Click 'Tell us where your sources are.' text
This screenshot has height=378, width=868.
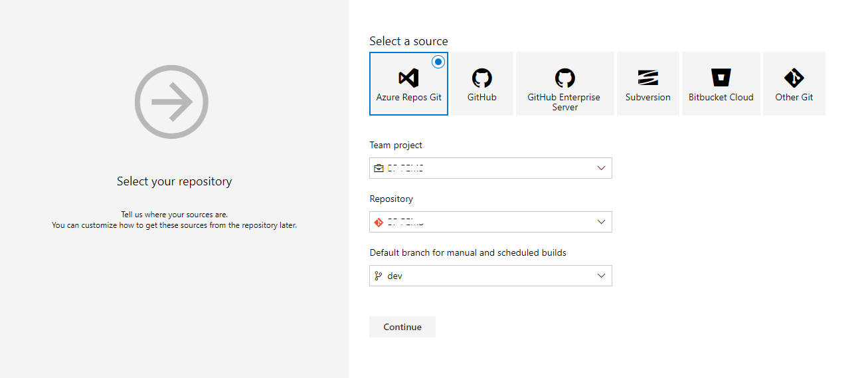(175, 215)
